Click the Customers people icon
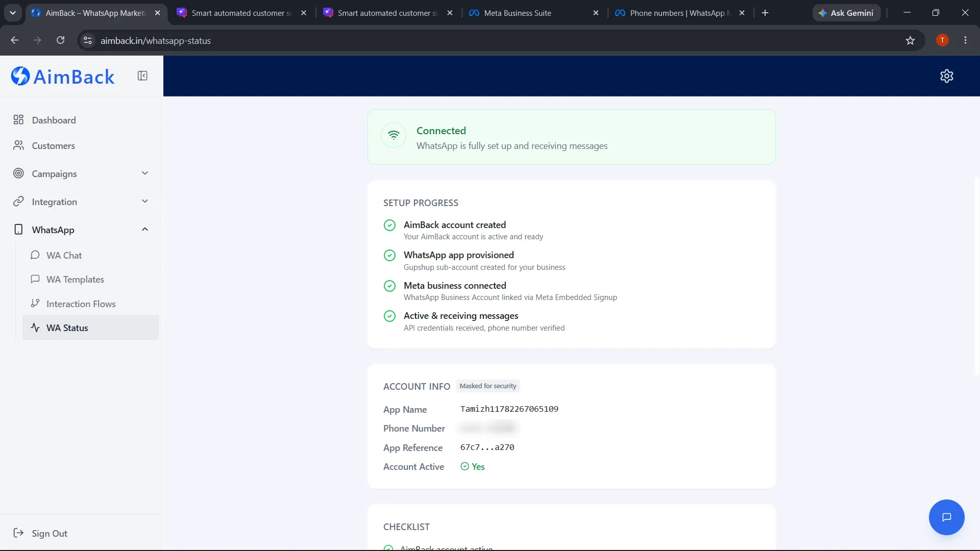 coord(18,145)
